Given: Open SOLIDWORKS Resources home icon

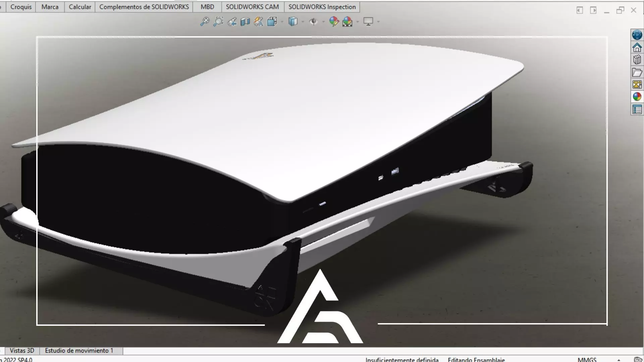Looking at the screenshot, I should [x=637, y=48].
